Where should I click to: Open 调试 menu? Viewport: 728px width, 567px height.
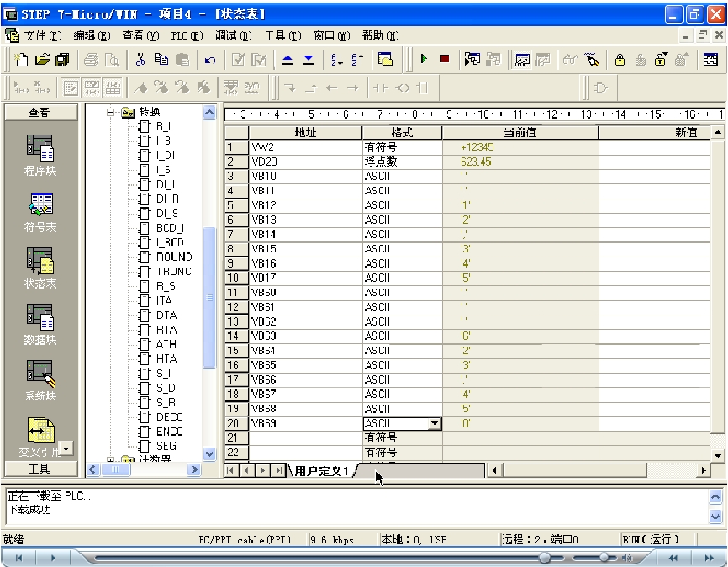tap(233, 36)
